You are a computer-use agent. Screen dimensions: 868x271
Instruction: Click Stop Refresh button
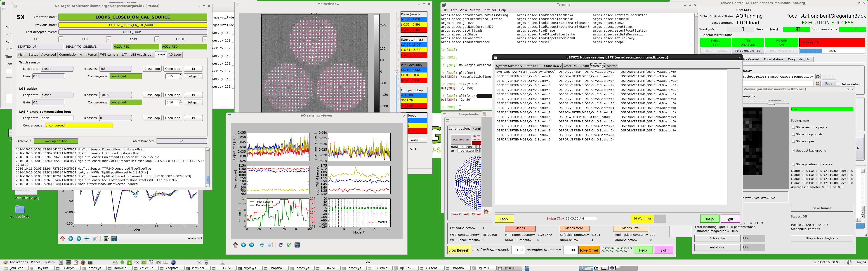click(x=459, y=250)
